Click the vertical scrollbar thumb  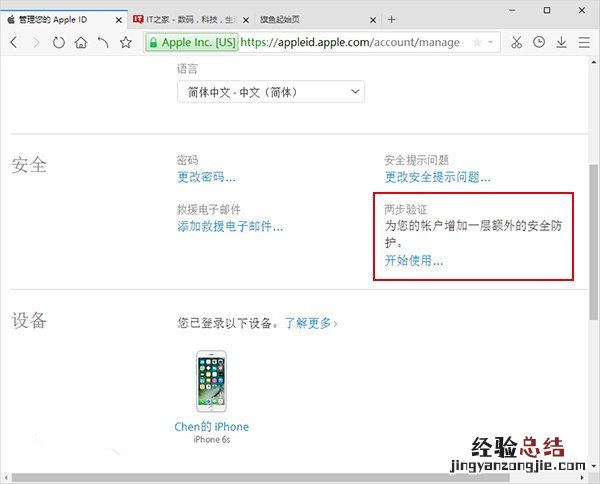pos(593,241)
